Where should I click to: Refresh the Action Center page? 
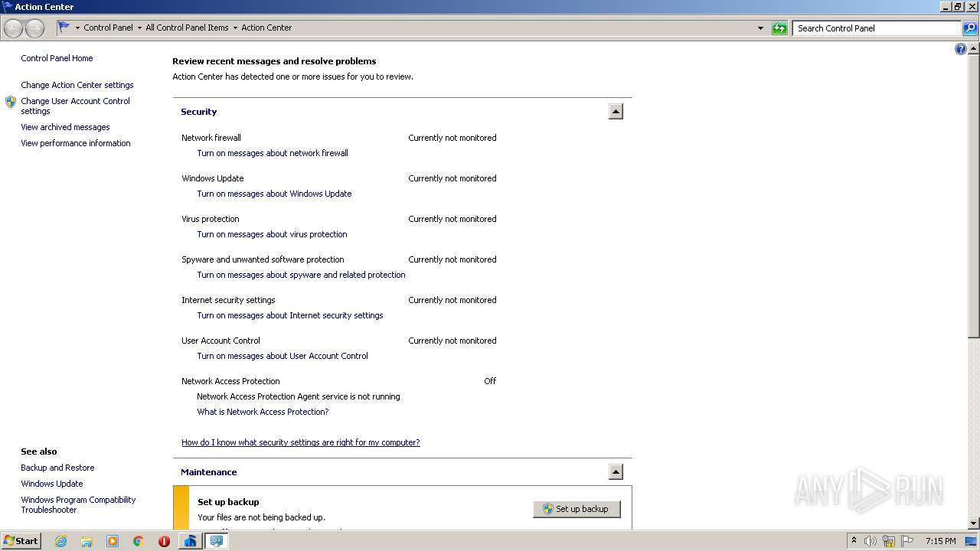click(x=779, y=28)
